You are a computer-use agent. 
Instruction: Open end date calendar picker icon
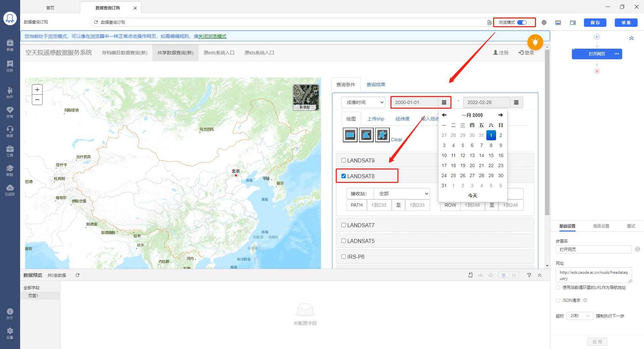tap(516, 102)
